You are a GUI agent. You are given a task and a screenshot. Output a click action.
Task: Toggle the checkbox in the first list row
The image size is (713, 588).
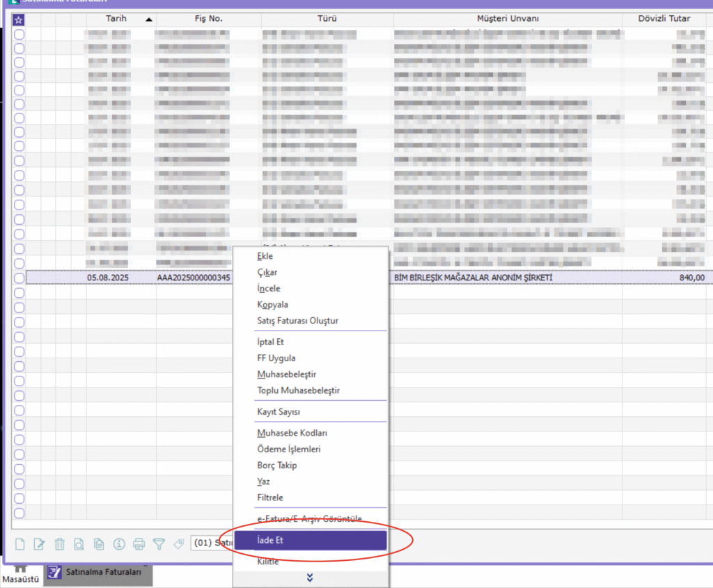coord(19,33)
